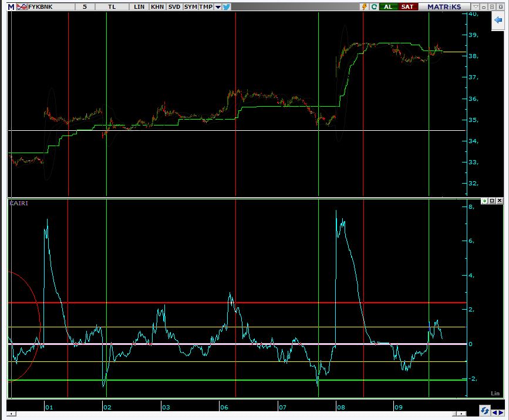
Task: Edit the FYKBNK symbol field
Action: (x=51, y=6)
